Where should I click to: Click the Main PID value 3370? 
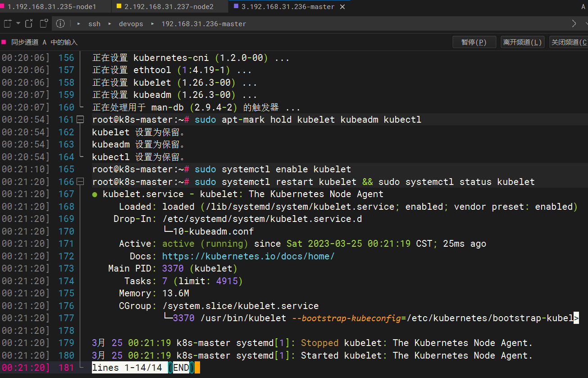point(173,268)
